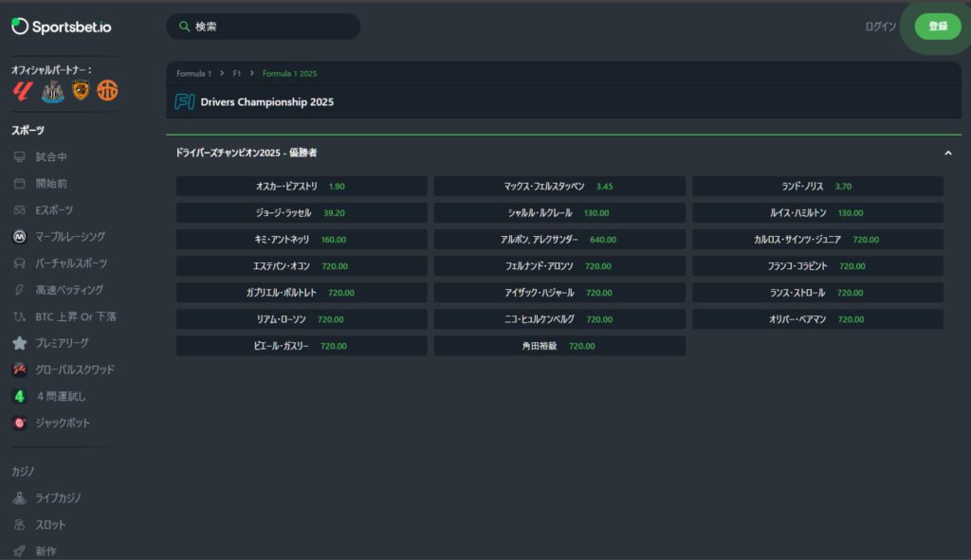Screen dimensions: 971x560
Task: Bet on ランド・ノリス at 3.70
Action: tap(818, 187)
